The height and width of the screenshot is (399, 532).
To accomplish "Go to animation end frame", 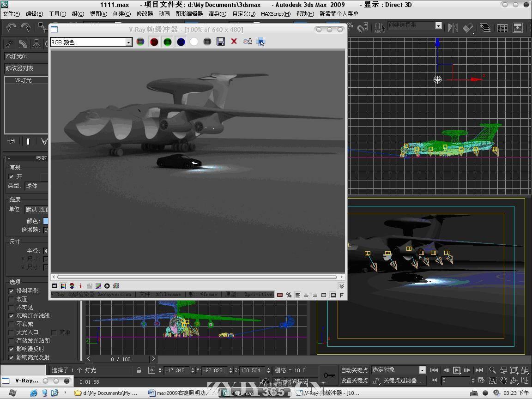I will [479, 370].
